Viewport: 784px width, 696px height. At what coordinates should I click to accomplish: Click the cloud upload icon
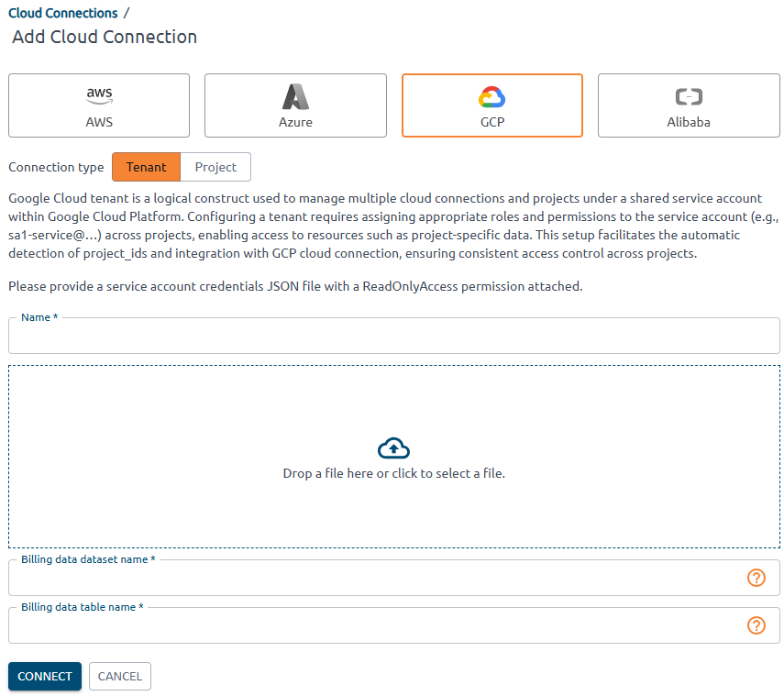point(393,448)
